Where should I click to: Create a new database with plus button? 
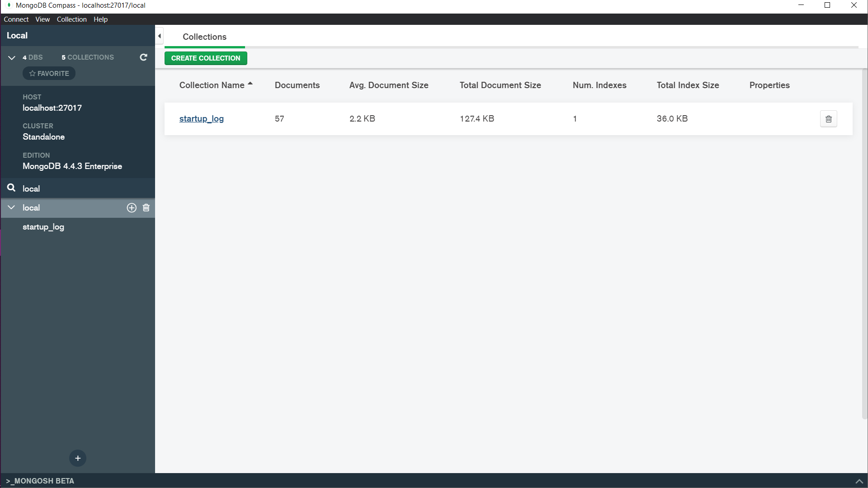(x=78, y=458)
